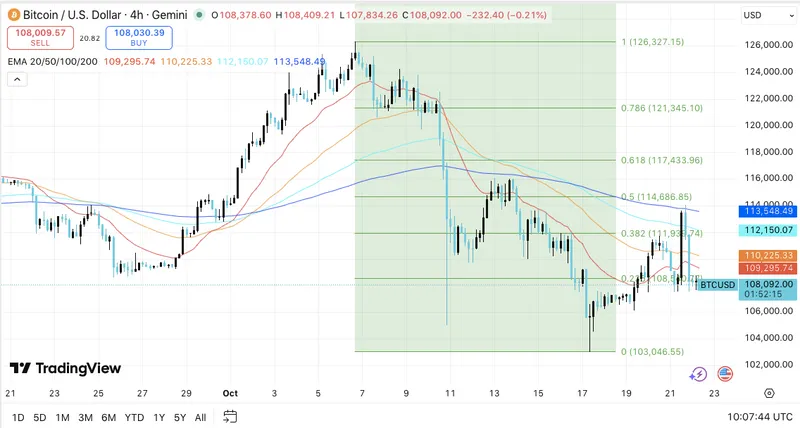Click the blue 113,548.49 EMA price label
Image resolution: width=800 pixels, height=428 pixels.
click(x=766, y=211)
